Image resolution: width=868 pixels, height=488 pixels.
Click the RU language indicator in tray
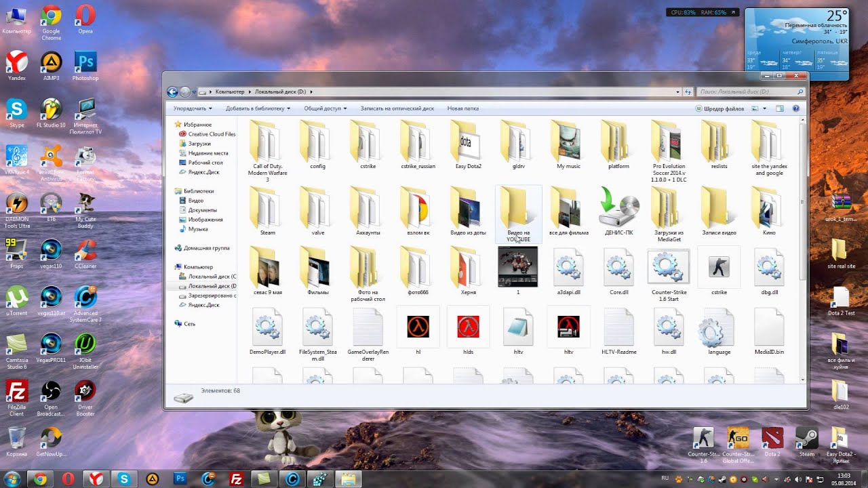665,479
